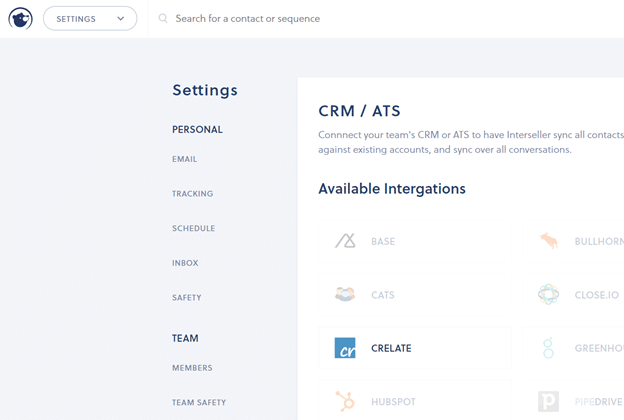The width and height of the screenshot is (624, 420).
Task: Click the CRM / ATS heading
Action: pyautogui.click(x=359, y=111)
